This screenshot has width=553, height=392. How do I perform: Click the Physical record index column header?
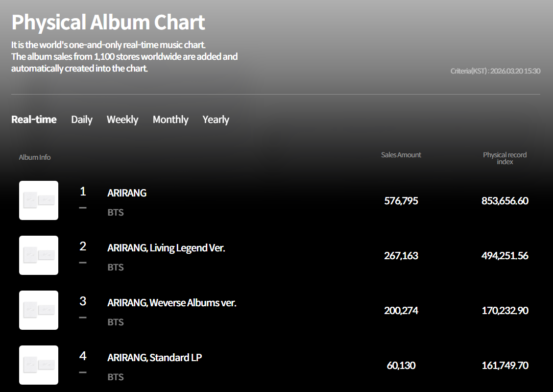(x=505, y=158)
